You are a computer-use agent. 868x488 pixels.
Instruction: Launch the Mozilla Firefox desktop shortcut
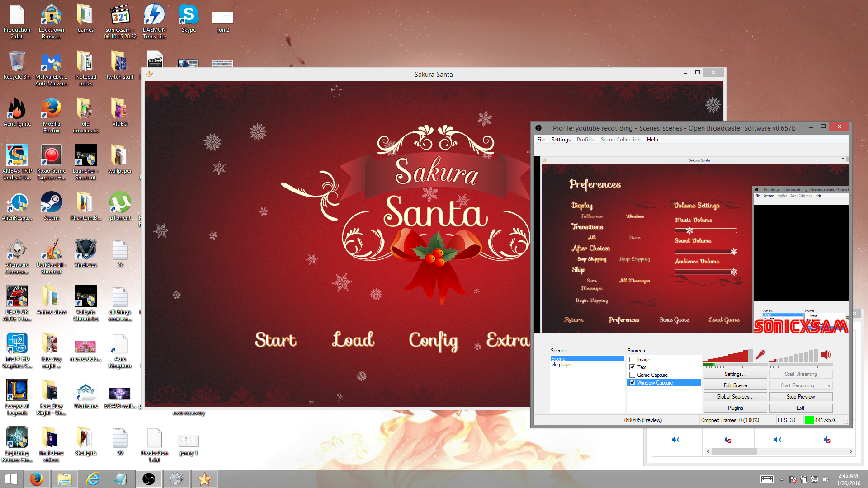(52, 116)
